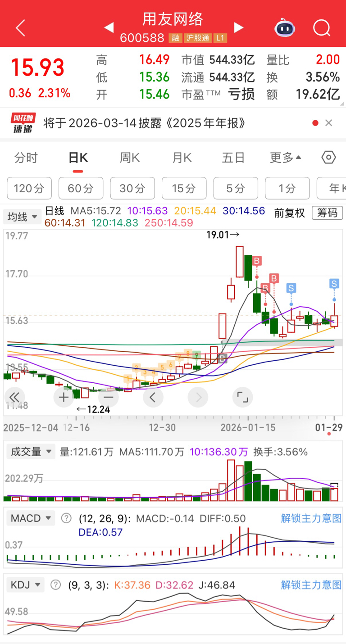Image resolution: width=346 pixels, height=644 pixels.
Task: Switch to the 分时 tab
Action: point(26,158)
